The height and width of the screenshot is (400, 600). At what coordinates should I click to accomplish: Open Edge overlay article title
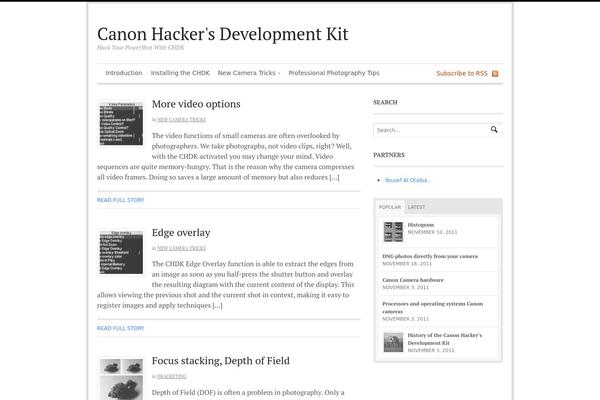pyautogui.click(x=181, y=233)
